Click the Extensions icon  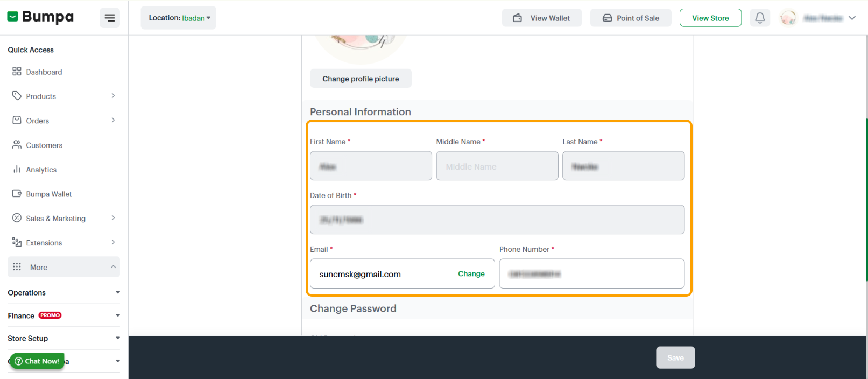point(17,242)
